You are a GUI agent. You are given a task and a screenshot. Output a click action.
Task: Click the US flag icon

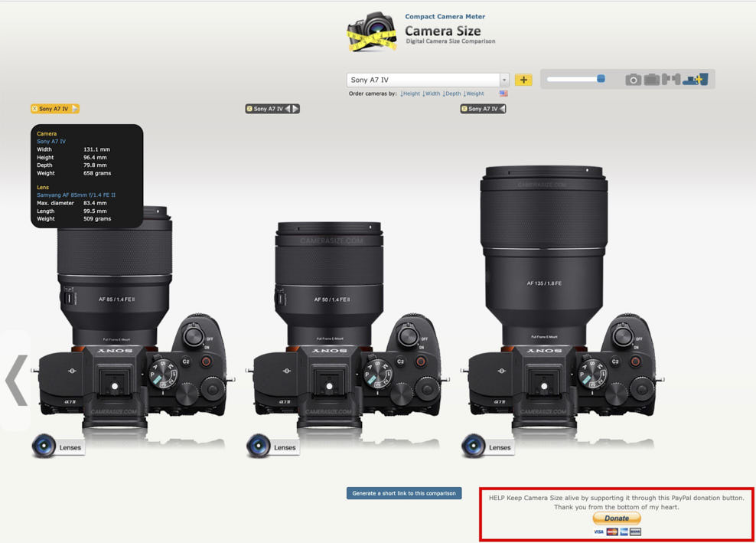coord(503,93)
